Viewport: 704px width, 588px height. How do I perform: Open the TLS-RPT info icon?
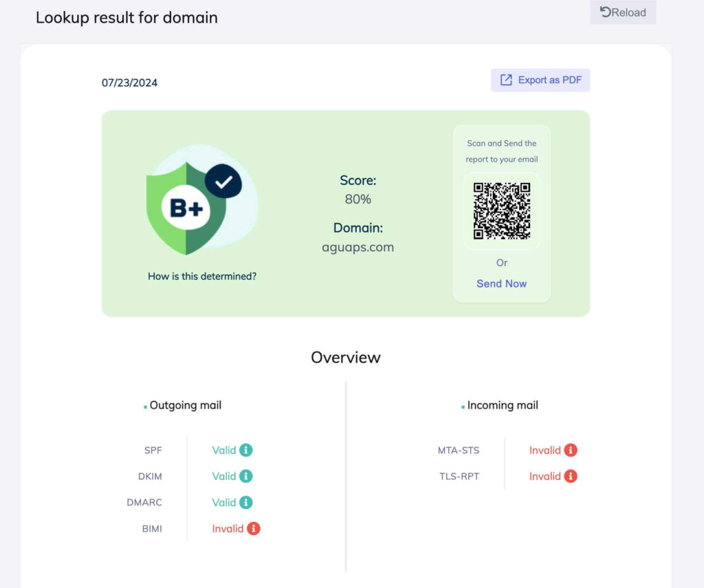coord(571,476)
